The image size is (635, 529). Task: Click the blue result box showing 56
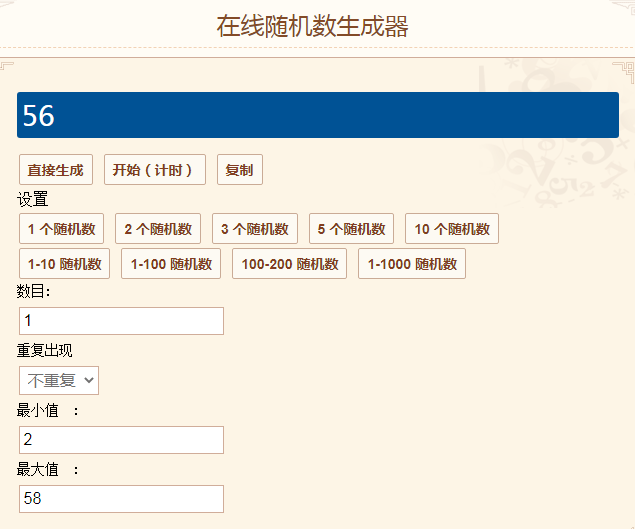tap(318, 115)
